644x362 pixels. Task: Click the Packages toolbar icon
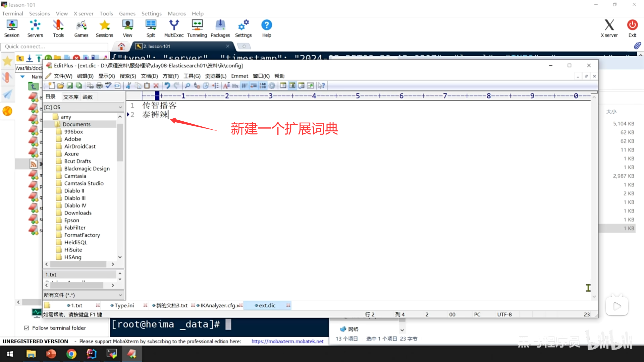click(x=220, y=28)
